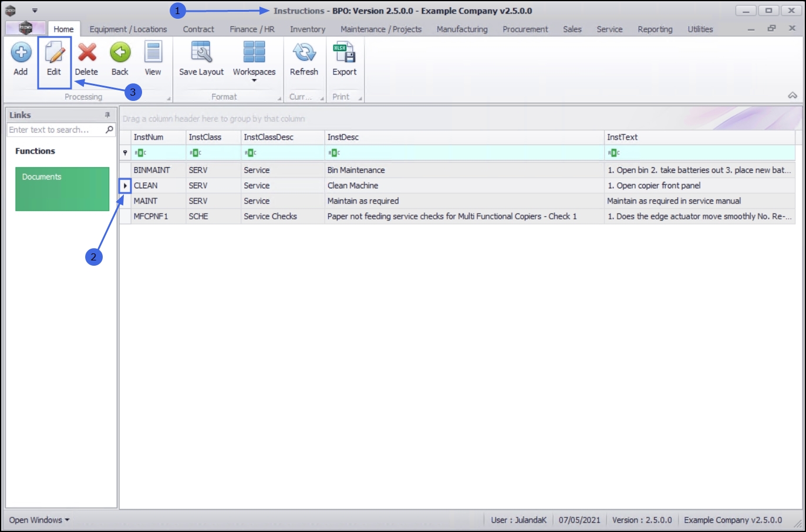Open the Contract tab

tap(198, 29)
